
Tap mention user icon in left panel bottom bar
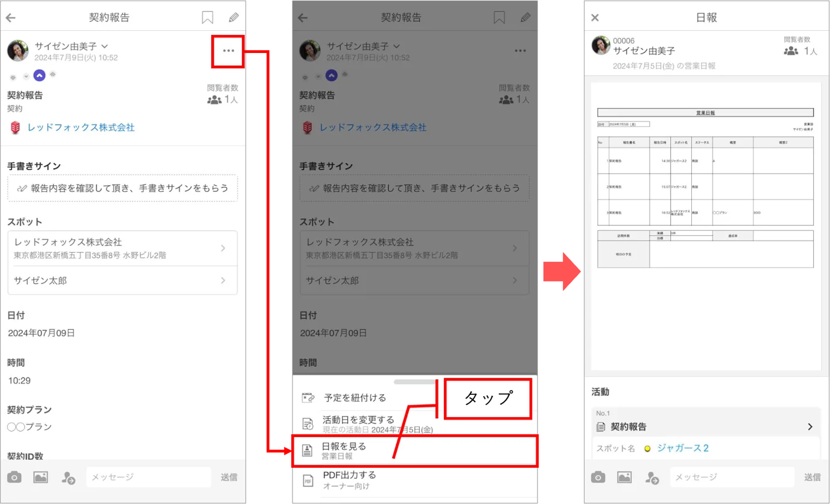(68, 477)
